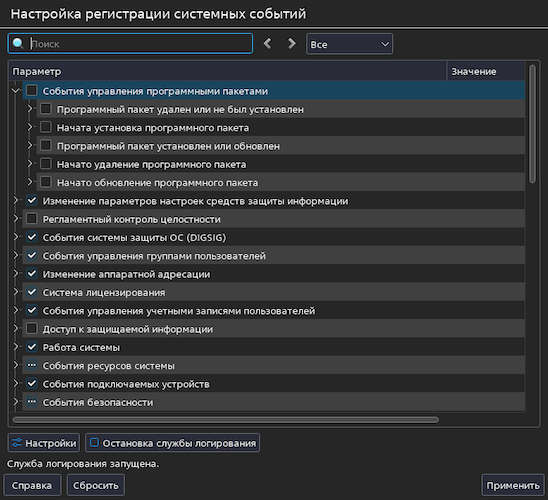The width and height of the screenshot is (548, 500).
Task: Uncheck События системы защиты ОС (DIGSIG)
Action: coord(32,237)
